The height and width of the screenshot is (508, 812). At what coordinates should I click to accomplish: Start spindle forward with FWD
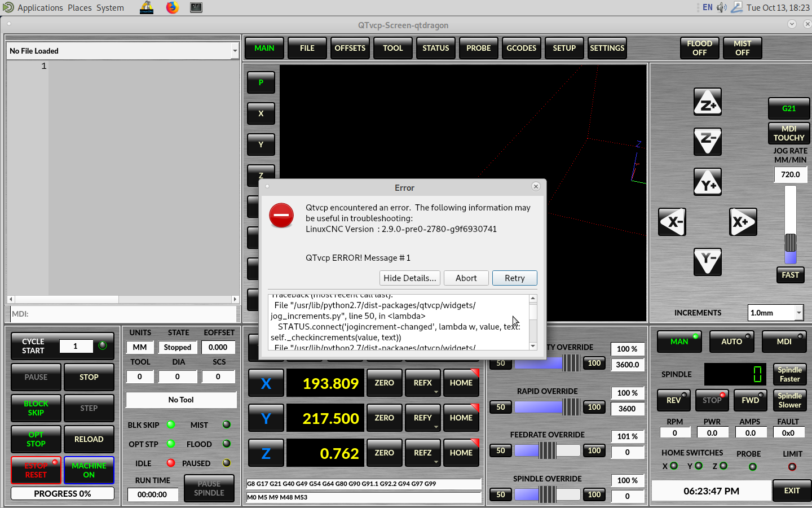(750, 400)
